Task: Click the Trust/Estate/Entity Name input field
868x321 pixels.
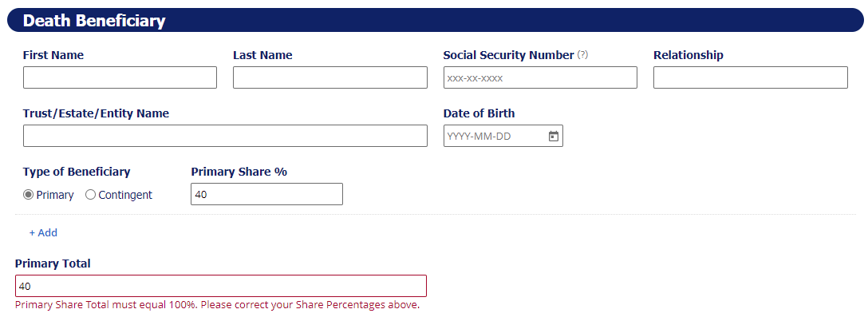Action: (x=225, y=136)
